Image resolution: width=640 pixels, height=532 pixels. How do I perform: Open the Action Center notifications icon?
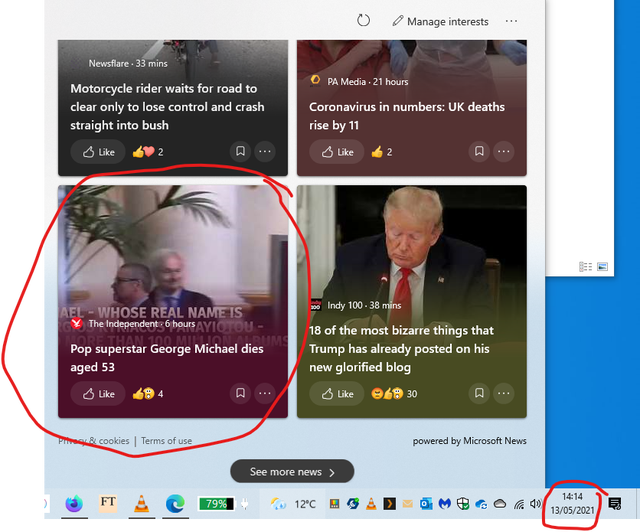tap(615, 503)
